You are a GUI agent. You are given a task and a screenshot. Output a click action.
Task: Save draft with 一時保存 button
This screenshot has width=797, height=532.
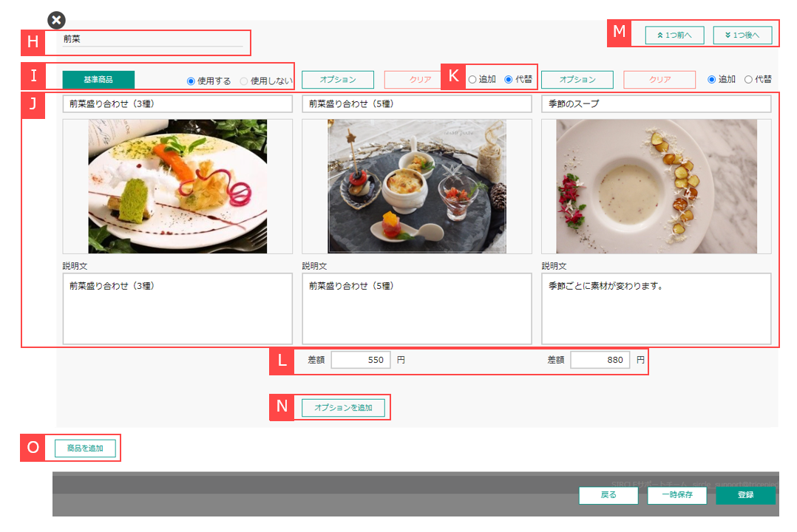point(676,495)
